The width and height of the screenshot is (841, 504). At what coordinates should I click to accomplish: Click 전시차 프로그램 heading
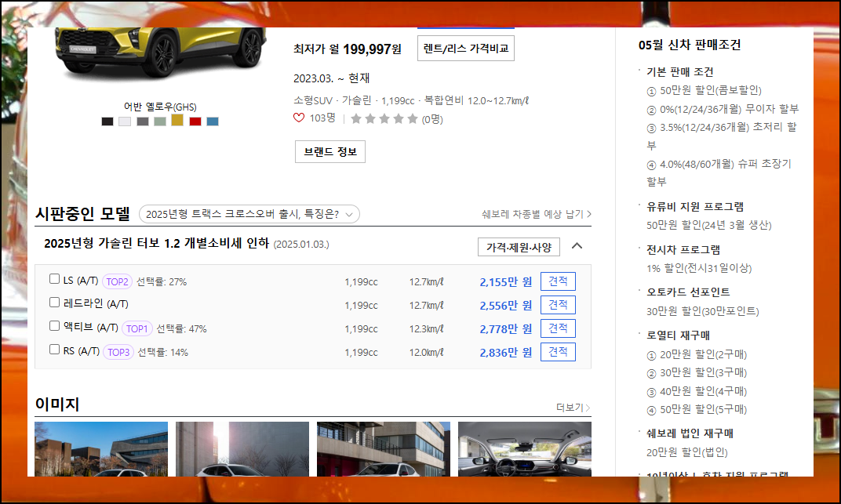click(683, 249)
